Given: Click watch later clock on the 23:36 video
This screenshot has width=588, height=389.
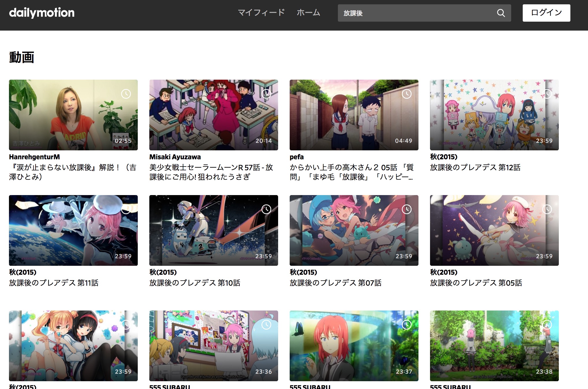Looking at the screenshot, I should tap(266, 325).
